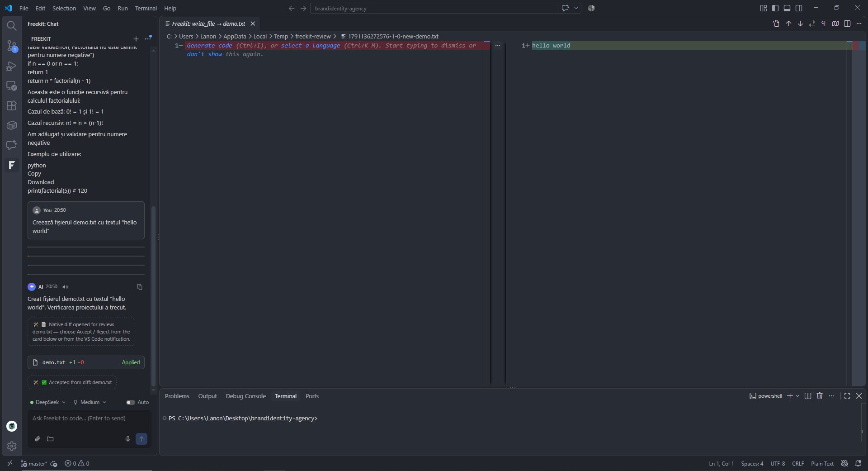The height and width of the screenshot is (471, 868).
Task: Open the Source Control view
Action: pos(12,46)
